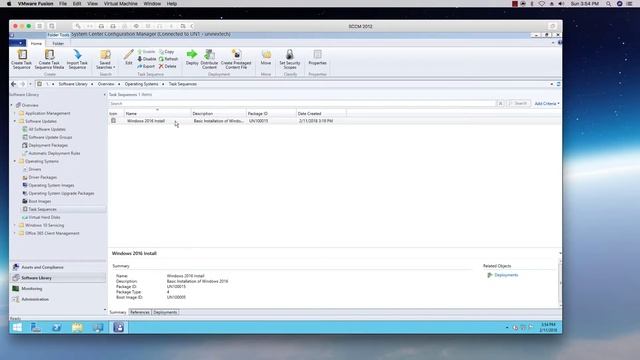
Task: Select Driver Packages tree item
Action: [x=42, y=178]
